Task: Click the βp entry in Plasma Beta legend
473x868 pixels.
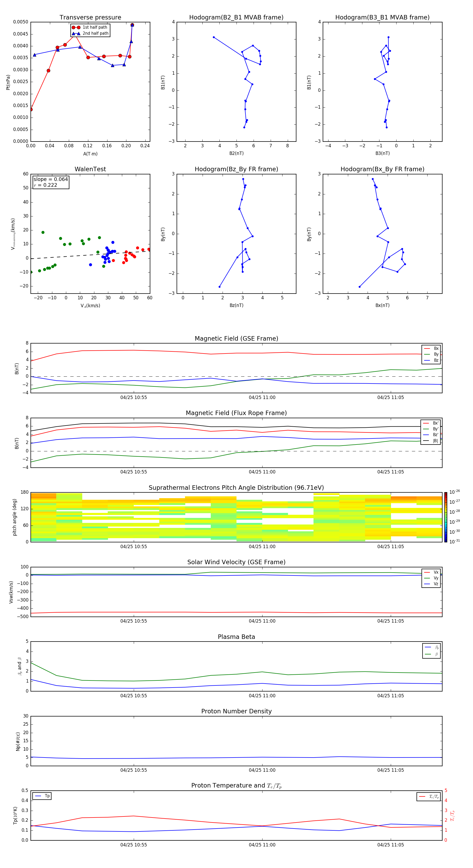Action: coord(431,647)
